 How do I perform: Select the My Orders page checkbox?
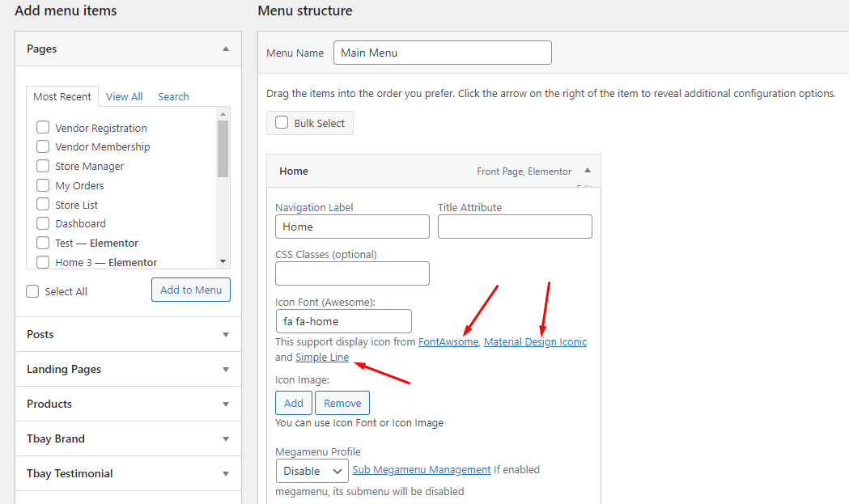[43, 185]
